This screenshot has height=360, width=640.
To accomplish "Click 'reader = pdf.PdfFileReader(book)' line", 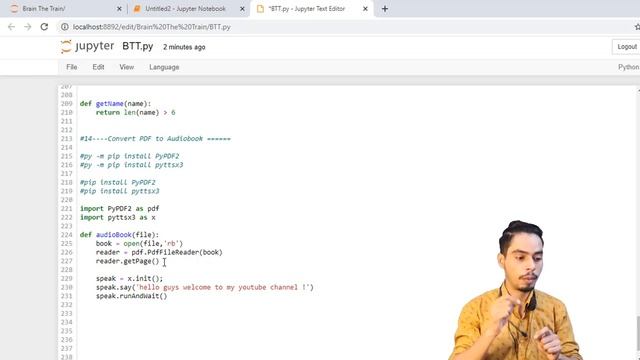I will (159, 252).
